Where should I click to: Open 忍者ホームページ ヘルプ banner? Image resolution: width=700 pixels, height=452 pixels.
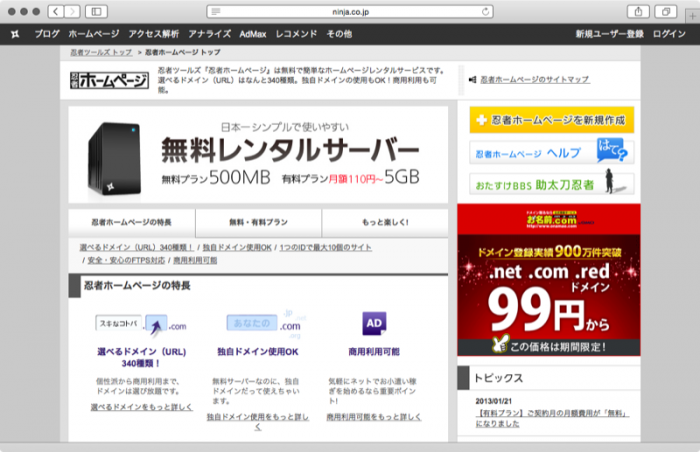point(551,152)
